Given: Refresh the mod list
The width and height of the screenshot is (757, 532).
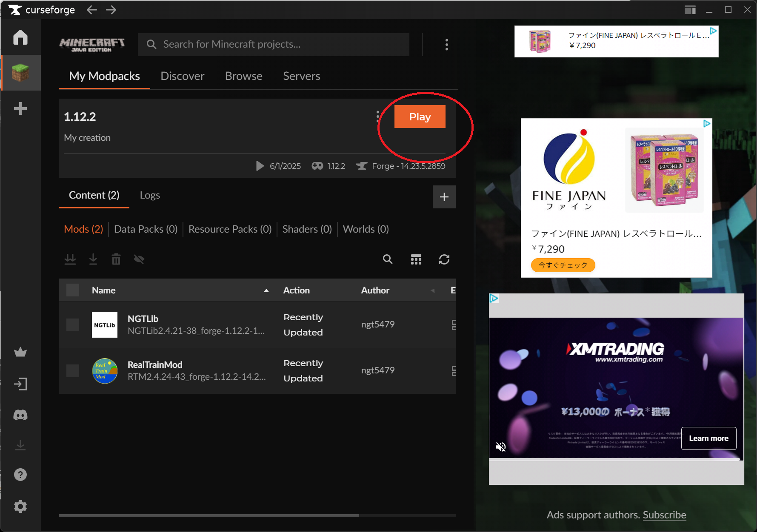Looking at the screenshot, I should [444, 259].
